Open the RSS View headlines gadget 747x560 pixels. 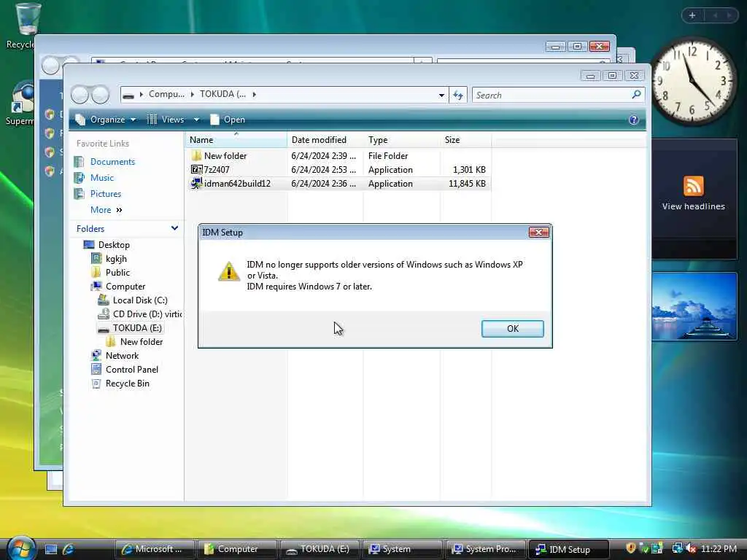(x=693, y=199)
